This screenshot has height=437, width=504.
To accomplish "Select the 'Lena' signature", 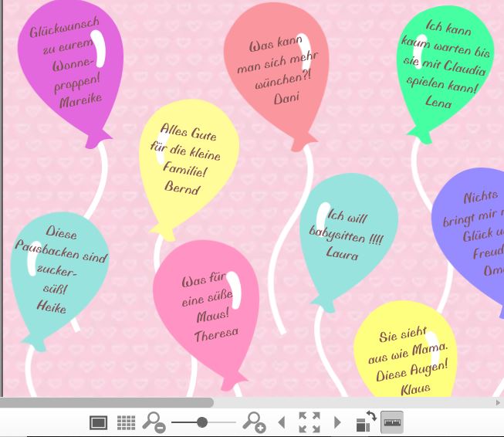I will point(438,102).
